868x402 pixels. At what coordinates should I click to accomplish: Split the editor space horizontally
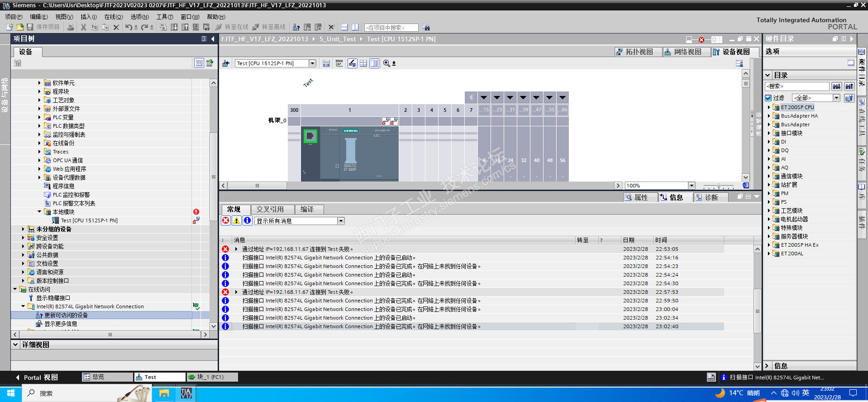point(344,27)
